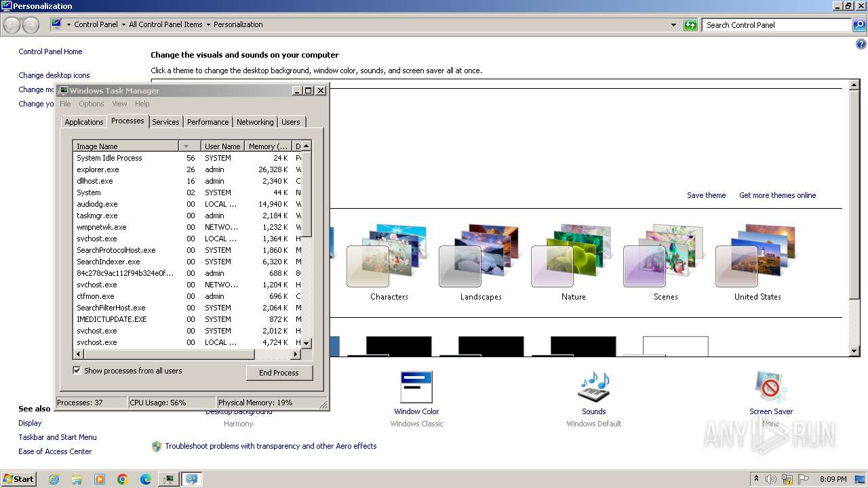Open Control Panel Home link
The width and height of the screenshot is (868, 488).
point(50,52)
